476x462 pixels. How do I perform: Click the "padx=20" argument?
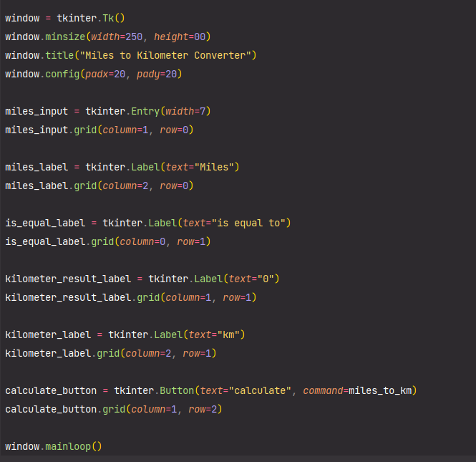pyautogui.click(x=105, y=74)
